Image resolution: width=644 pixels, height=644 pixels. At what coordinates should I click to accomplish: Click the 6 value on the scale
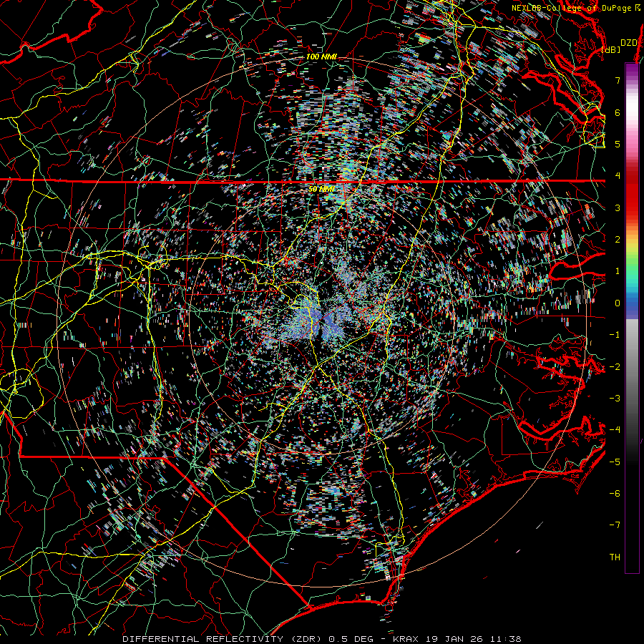point(618,112)
